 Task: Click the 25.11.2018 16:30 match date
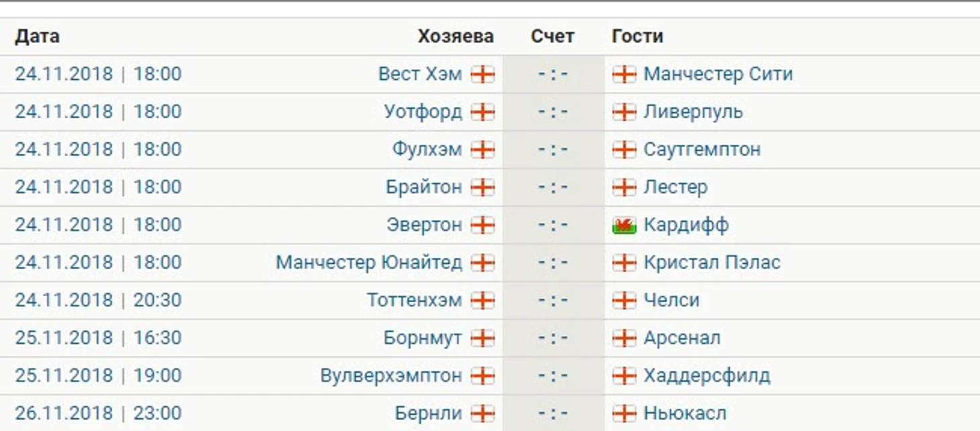(x=98, y=337)
